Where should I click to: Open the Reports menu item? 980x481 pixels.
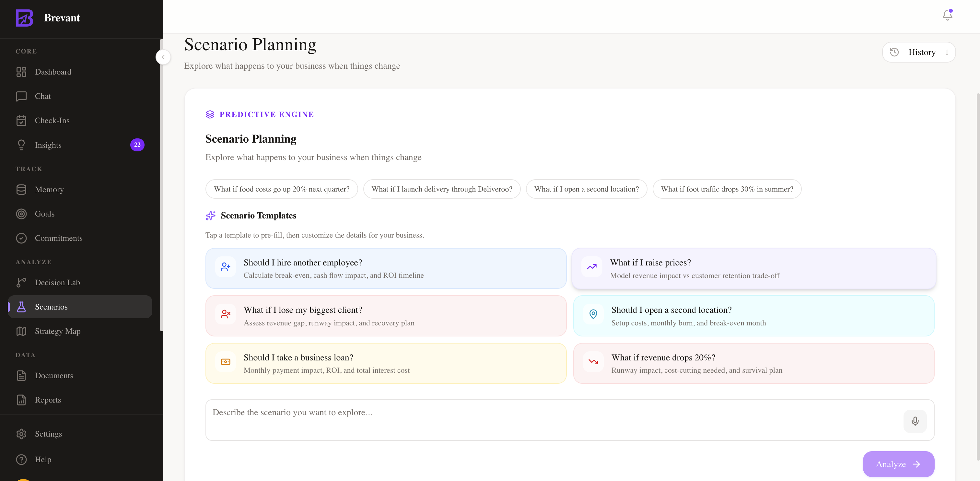coord(48,400)
